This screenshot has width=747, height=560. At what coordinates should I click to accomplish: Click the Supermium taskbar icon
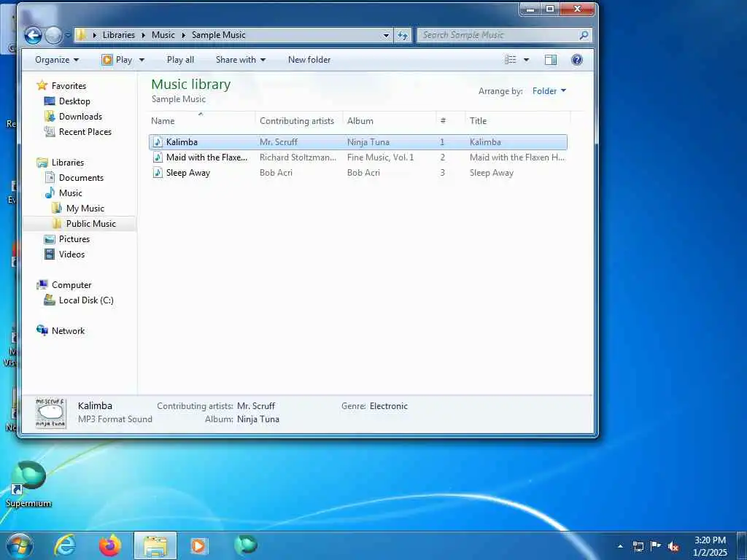(245, 545)
